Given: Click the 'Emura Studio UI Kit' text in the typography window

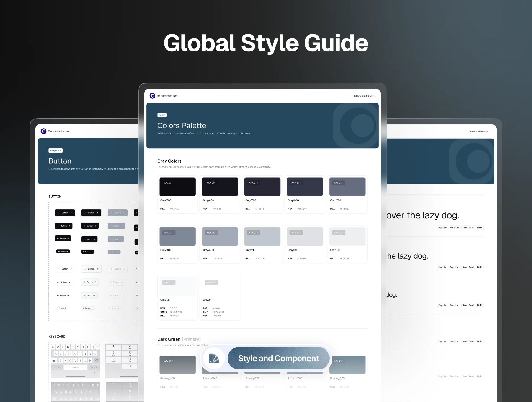Looking at the screenshot, I should (x=481, y=132).
